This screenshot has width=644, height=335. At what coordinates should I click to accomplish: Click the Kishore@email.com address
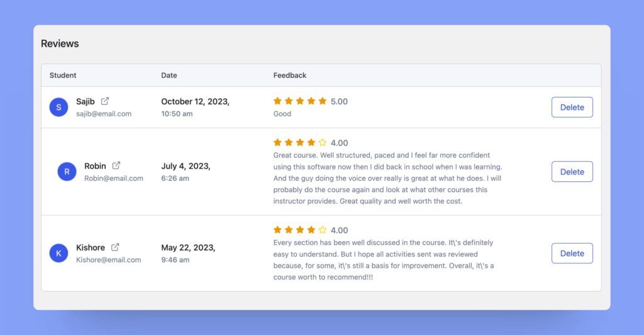click(x=109, y=259)
